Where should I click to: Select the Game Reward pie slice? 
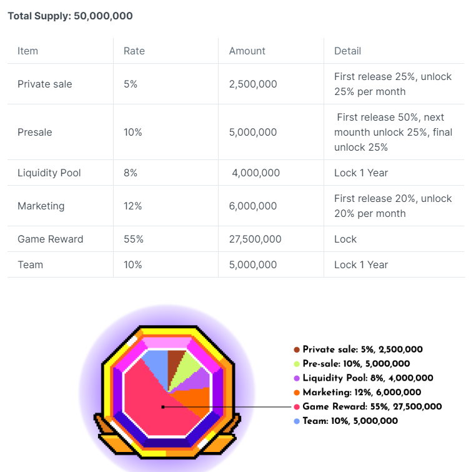coord(152,407)
